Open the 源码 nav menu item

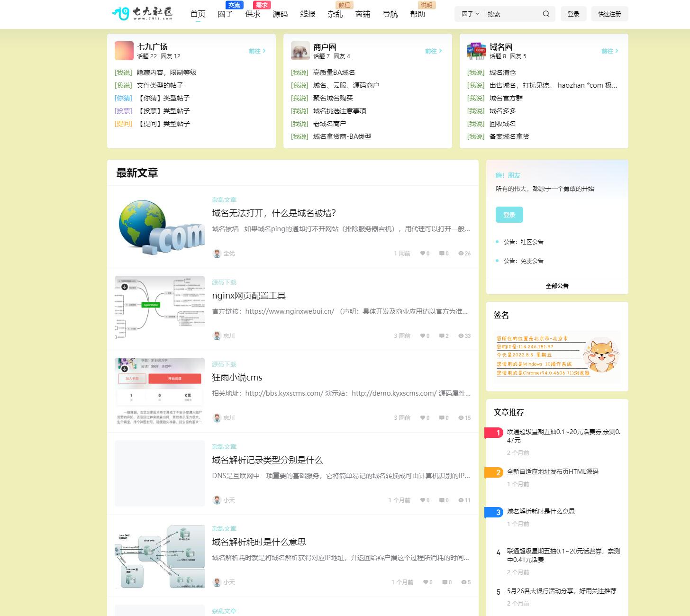click(x=280, y=14)
